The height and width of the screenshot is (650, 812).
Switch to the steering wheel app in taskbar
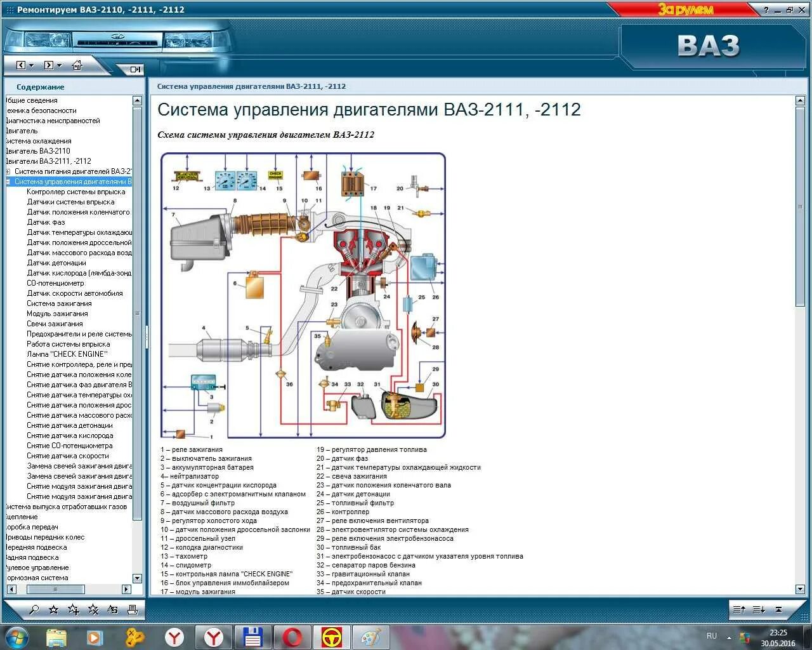click(x=331, y=637)
